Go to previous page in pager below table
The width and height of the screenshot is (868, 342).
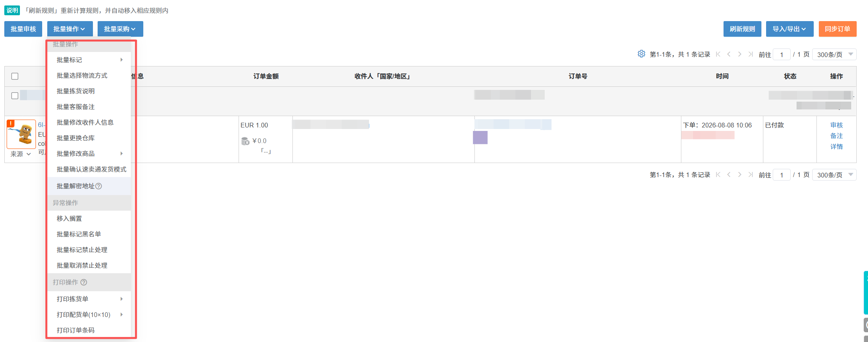point(729,175)
